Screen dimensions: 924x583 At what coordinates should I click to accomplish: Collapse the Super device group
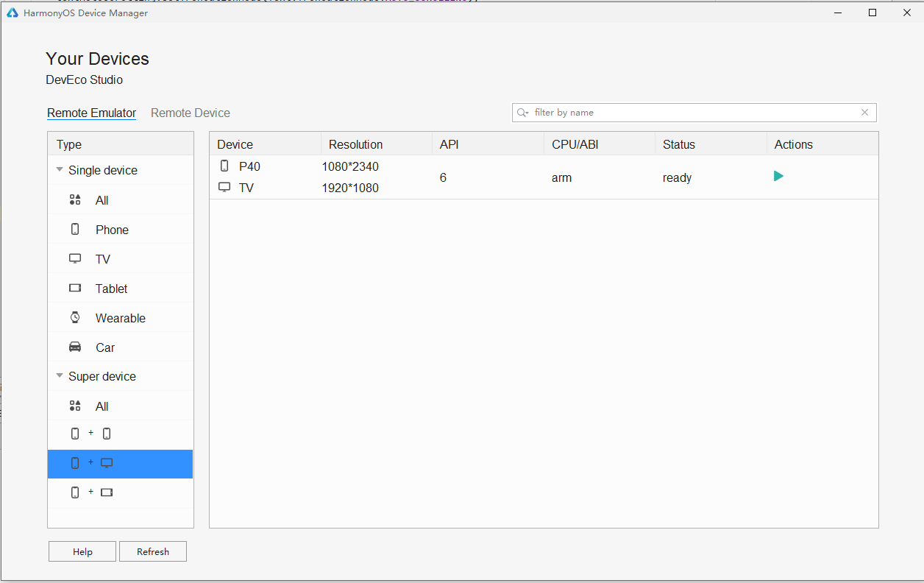point(59,376)
